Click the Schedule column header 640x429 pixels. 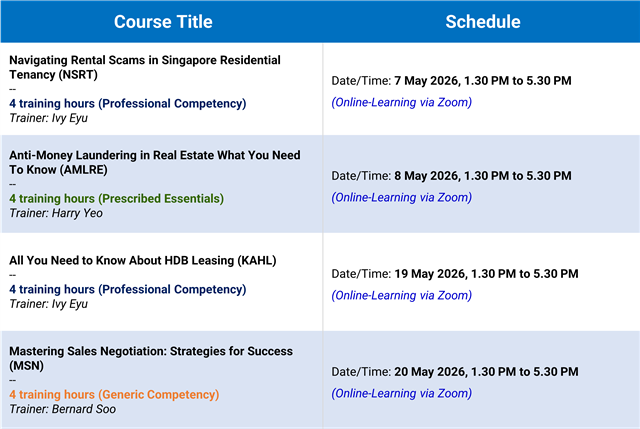(x=482, y=21)
